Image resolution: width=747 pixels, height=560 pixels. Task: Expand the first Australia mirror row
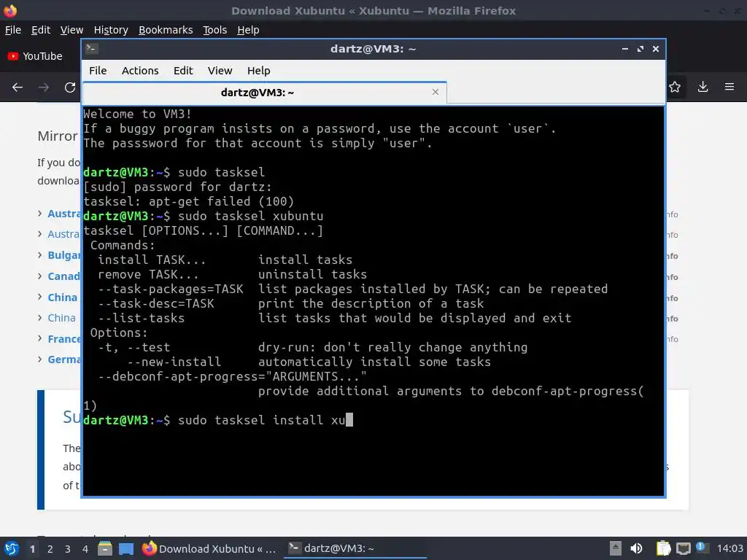[40, 214]
